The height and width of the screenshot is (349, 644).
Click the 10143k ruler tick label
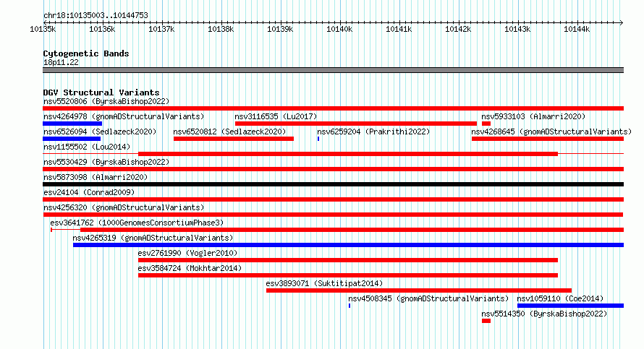[x=517, y=29]
